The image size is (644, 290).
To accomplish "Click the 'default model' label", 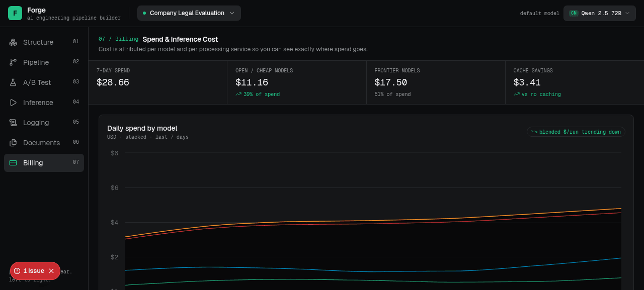I will [x=540, y=14].
